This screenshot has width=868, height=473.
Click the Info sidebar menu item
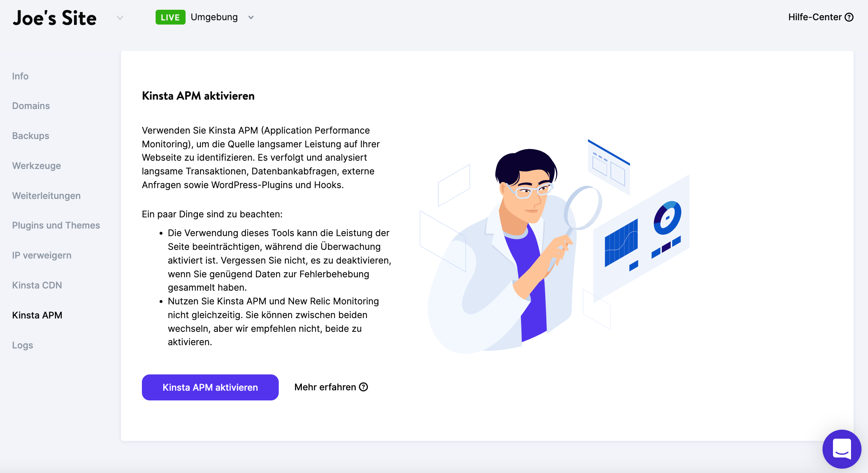[x=21, y=76]
